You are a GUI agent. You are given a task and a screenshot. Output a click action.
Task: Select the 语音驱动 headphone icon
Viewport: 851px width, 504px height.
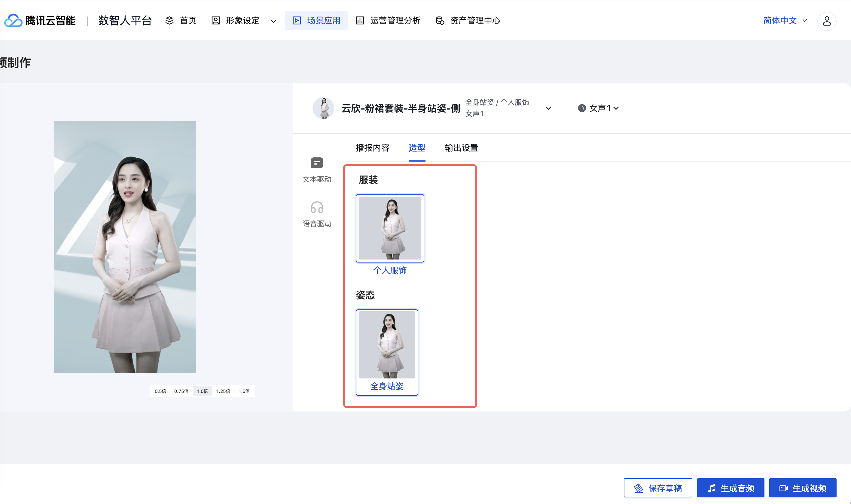[x=317, y=208]
